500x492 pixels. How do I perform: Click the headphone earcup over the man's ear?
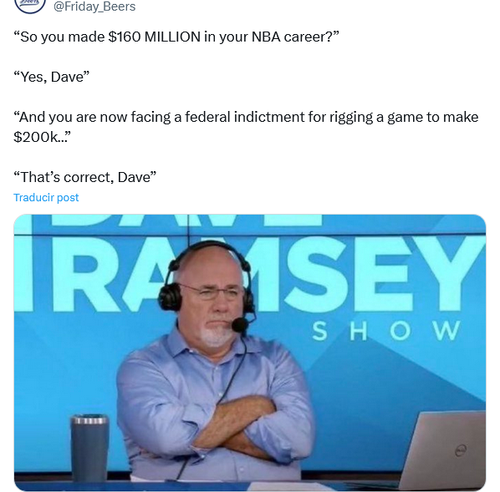(x=170, y=295)
